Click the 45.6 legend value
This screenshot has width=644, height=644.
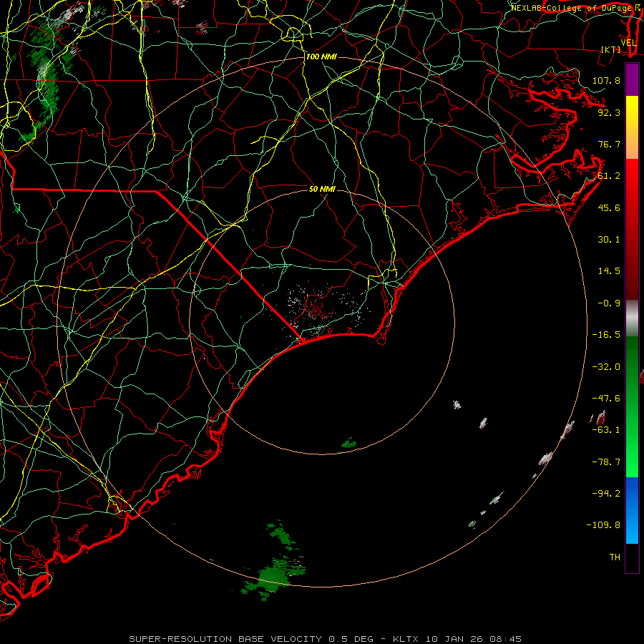[x=609, y=208]
